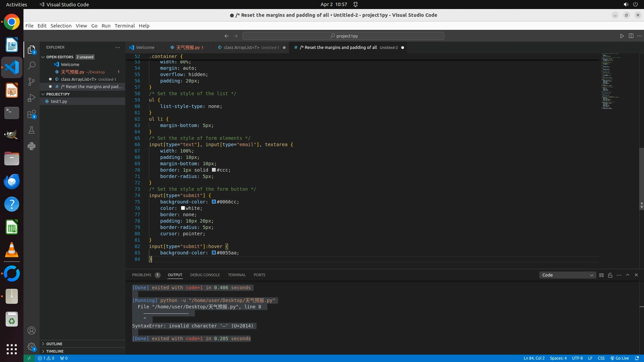
Task: Toggle Go Live server in status bar
Action: coord(620,358)
